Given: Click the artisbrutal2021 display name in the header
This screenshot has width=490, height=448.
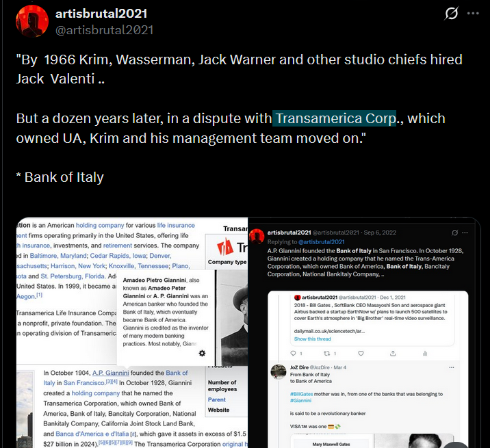Looking at the screenshot, I should click(x=101, y=14).
